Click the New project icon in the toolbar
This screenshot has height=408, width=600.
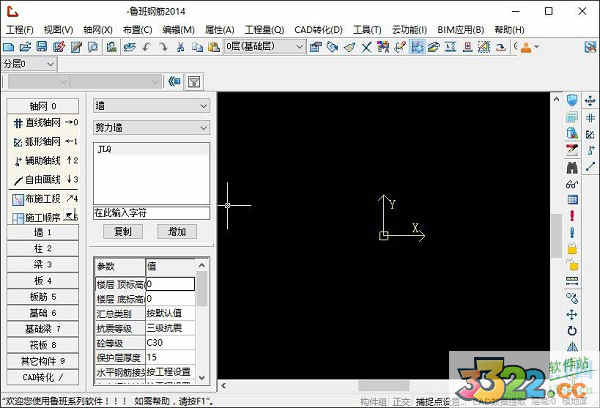[8, 47]
